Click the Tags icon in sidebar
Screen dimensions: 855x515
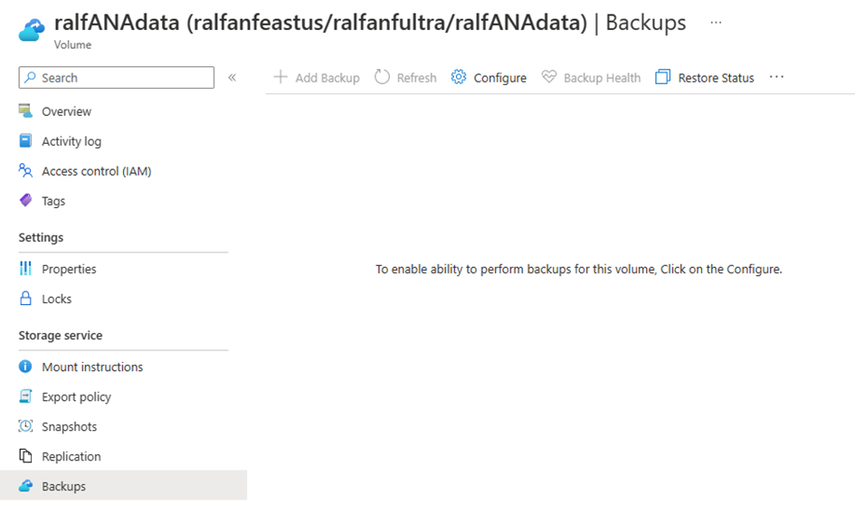[26, 201]
